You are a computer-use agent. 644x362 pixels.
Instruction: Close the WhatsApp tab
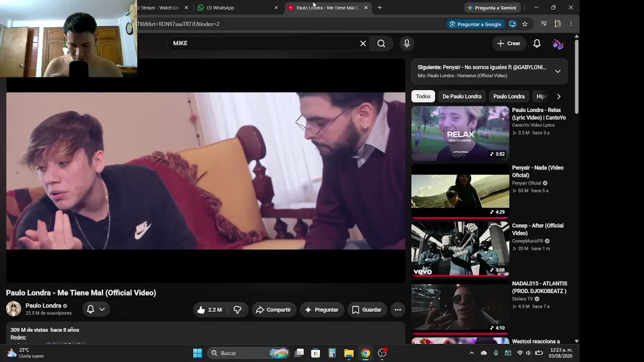(276, 8)
